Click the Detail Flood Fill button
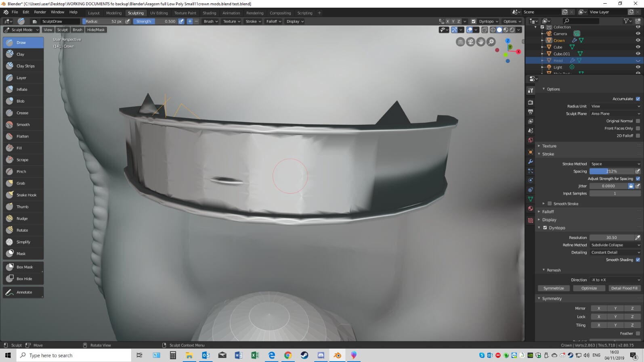The image size is (644, 362). click(x=624, y=288)
